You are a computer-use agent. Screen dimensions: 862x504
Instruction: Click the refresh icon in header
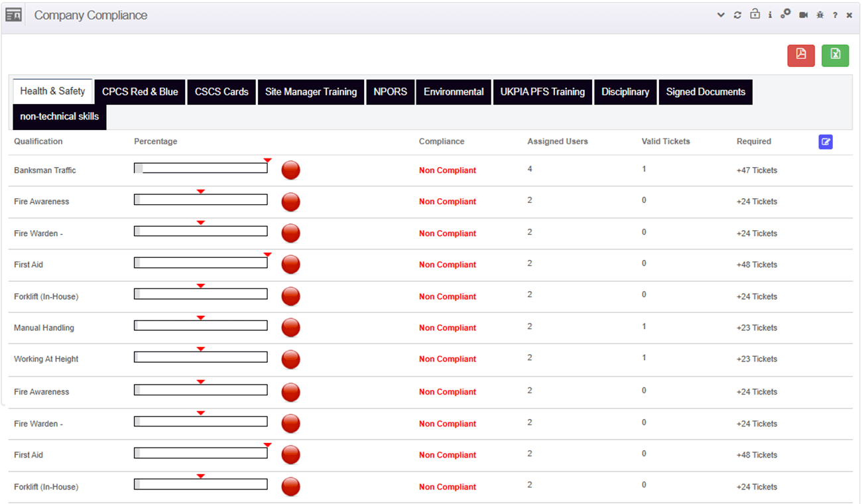[x=737, y=15]
